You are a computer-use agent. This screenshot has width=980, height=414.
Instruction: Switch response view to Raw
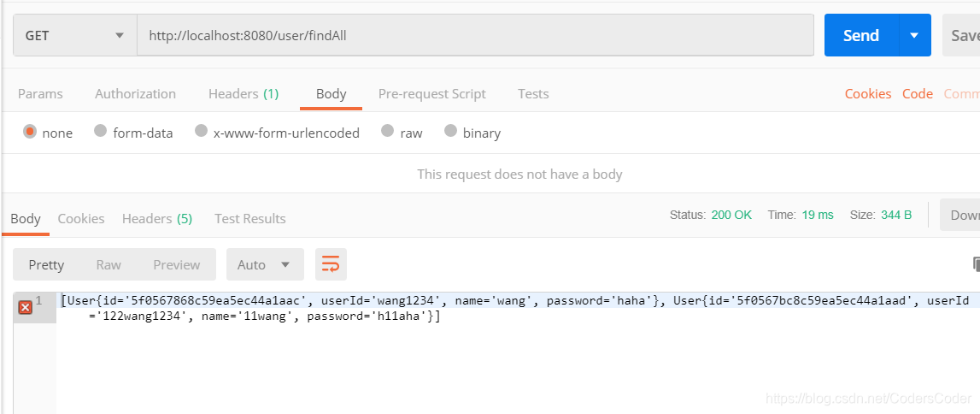[109, 264]
